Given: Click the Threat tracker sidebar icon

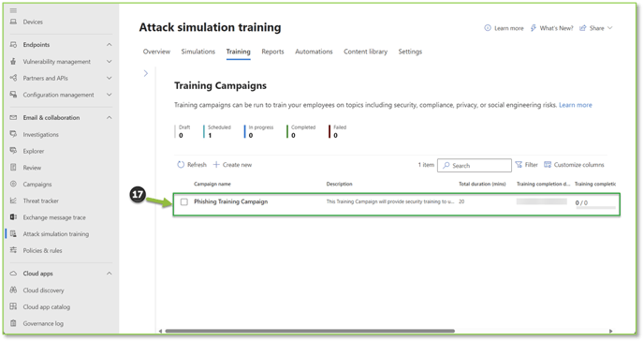Looking at the screenshot, I should point(13,201).
